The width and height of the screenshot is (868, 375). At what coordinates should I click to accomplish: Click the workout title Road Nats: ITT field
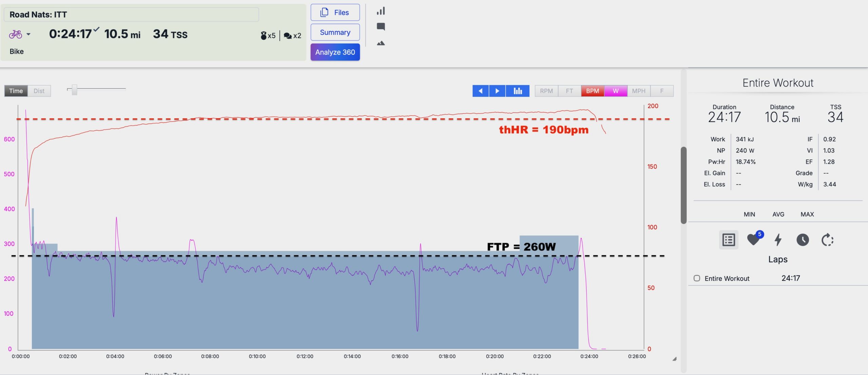(131, 15)
